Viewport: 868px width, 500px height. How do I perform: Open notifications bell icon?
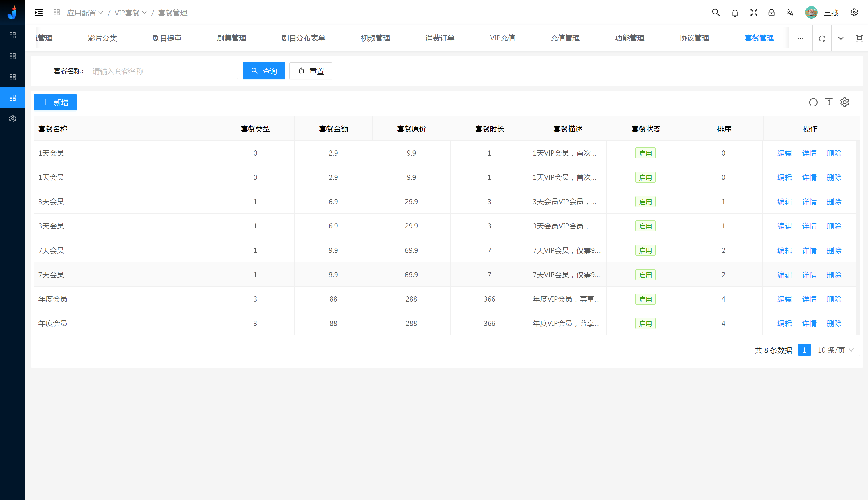[x=735, y=13]
